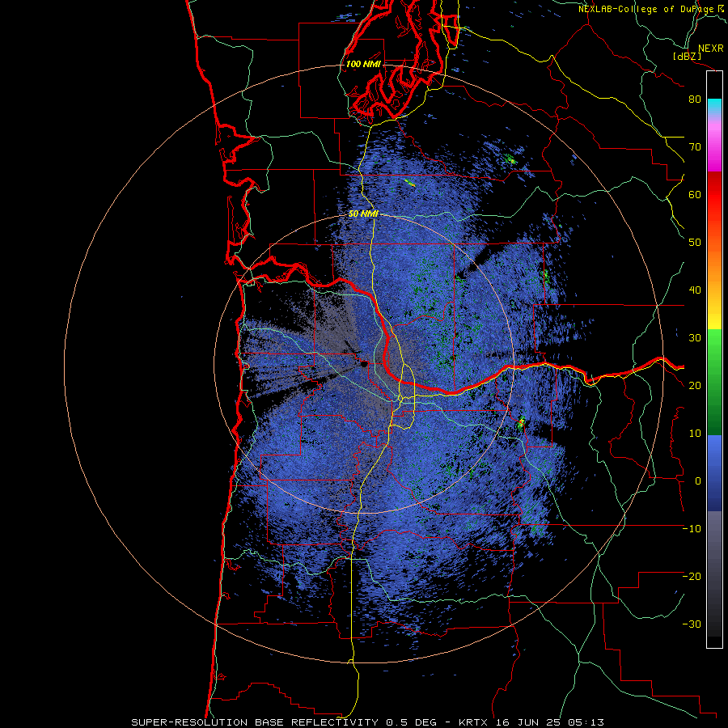Click the [dBZ] units label

pyautogui.click(x=687, y=56)
